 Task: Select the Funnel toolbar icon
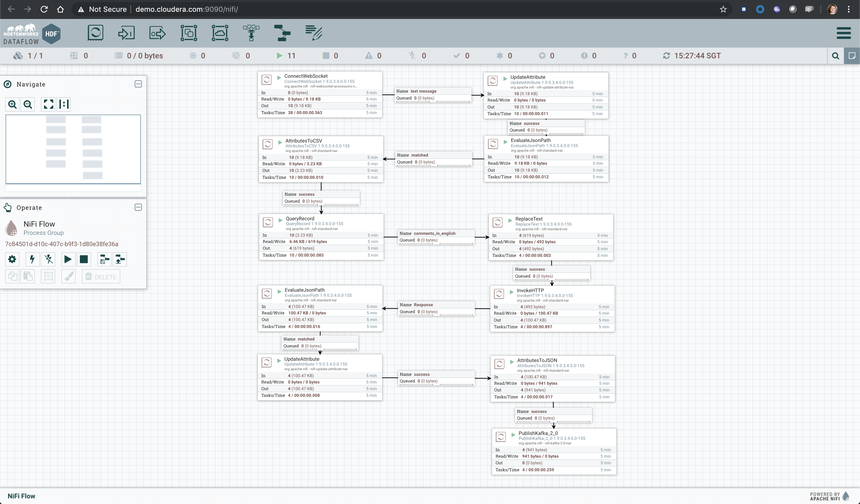tap(251, 33)
